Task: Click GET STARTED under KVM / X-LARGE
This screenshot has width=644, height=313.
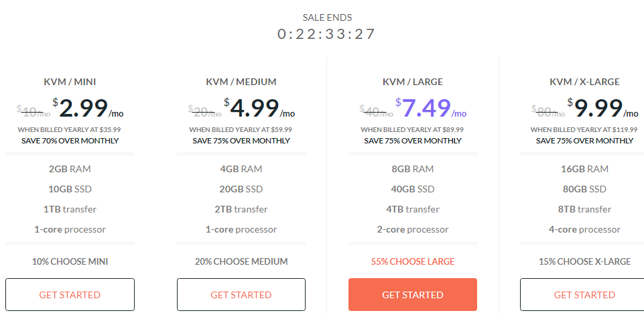Action: 584,294
